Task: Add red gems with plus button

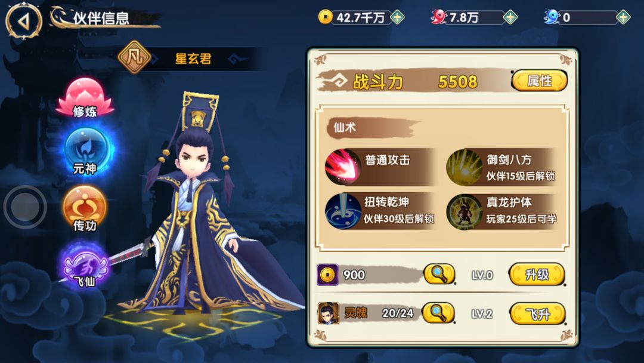Action: (x=510, y=17)
